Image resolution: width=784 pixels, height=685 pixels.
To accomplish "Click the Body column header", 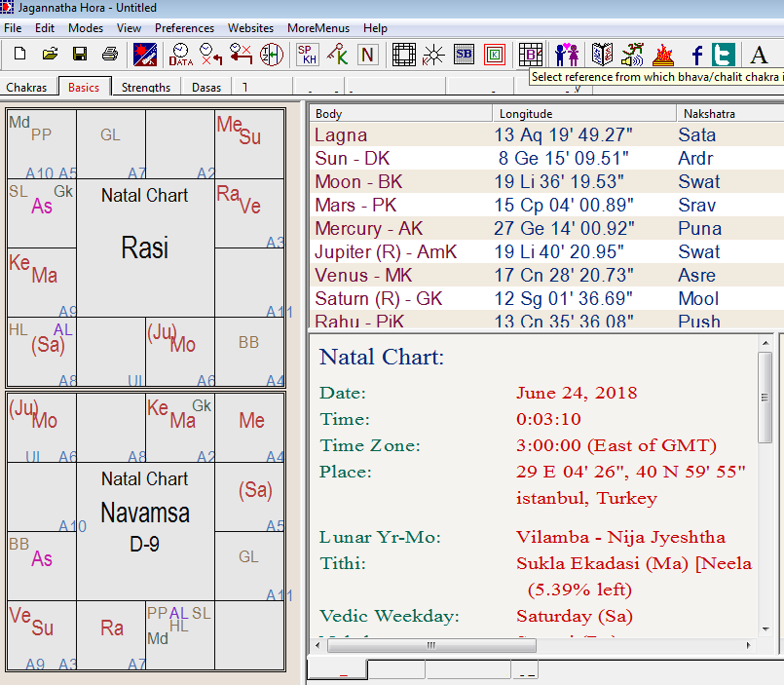I will tap(401, 114).
